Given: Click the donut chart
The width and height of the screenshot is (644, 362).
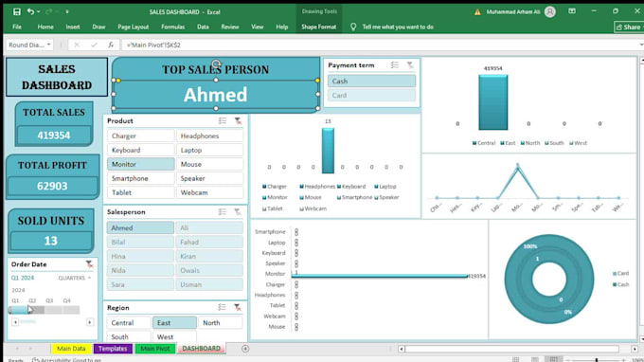Looking at the screenshot, I should (549, 279).
